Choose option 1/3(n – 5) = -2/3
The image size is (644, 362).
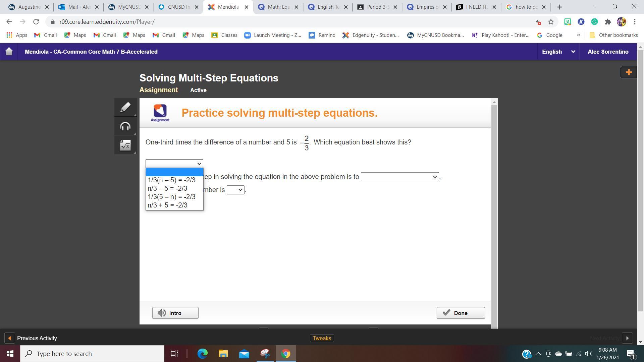tap(171, 180)
